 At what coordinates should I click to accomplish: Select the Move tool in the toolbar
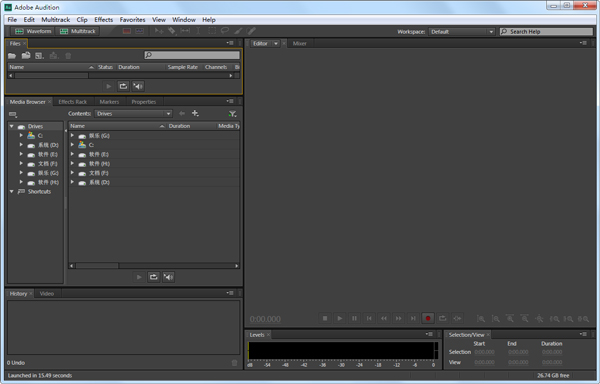click(159, 31)
